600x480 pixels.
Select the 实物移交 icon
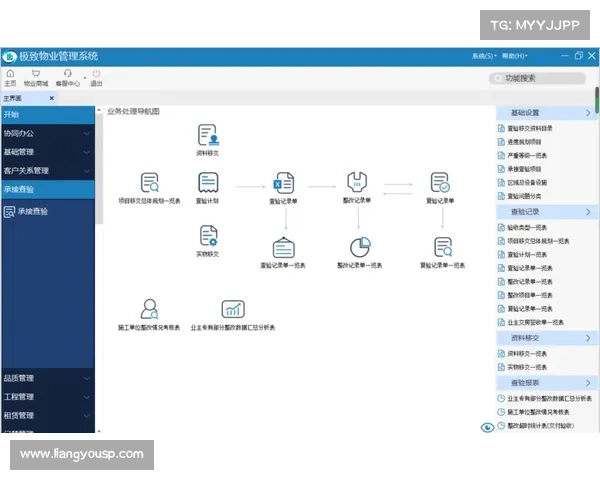tap(208, 237)
